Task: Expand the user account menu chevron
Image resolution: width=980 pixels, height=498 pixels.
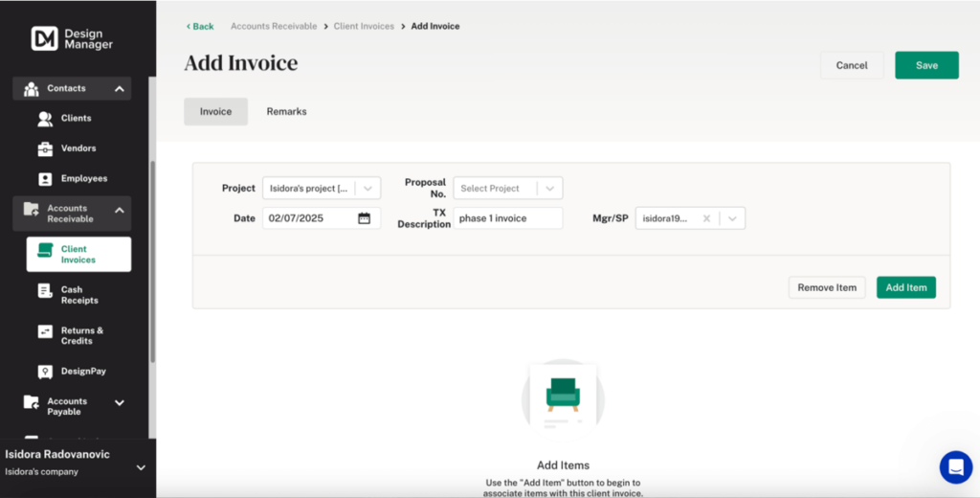Action: point(142,467)
